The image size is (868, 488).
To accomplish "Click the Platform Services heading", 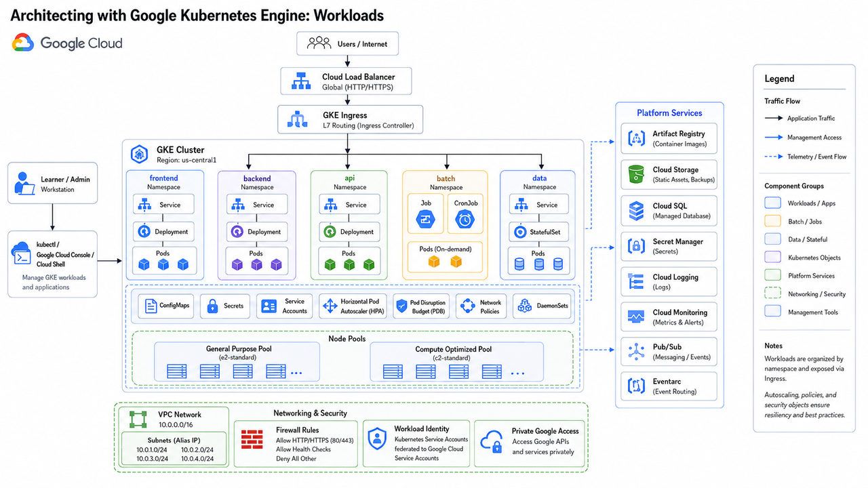I will click(669, 113).
